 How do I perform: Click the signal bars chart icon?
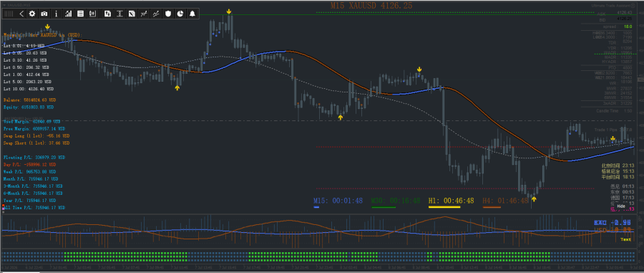68,14
